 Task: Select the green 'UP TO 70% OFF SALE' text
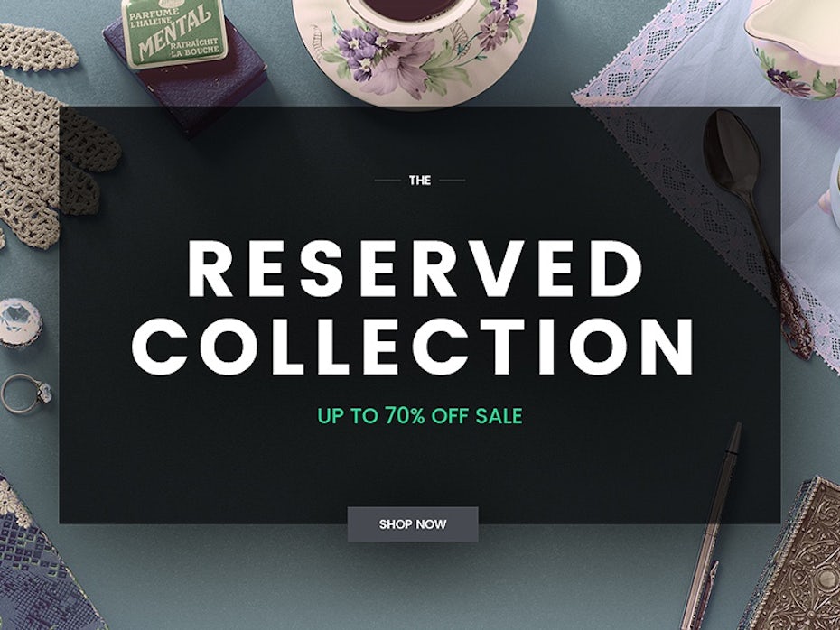coord(419,416)
